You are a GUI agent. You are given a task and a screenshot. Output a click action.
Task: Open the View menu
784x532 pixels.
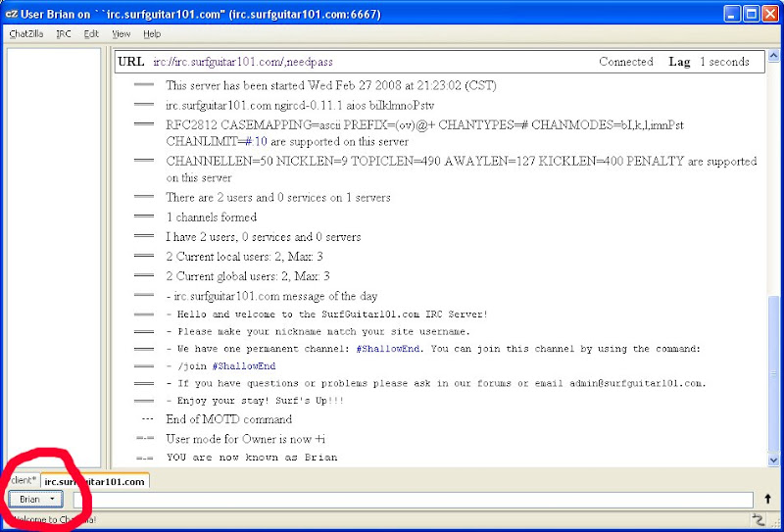coord(121,33)
